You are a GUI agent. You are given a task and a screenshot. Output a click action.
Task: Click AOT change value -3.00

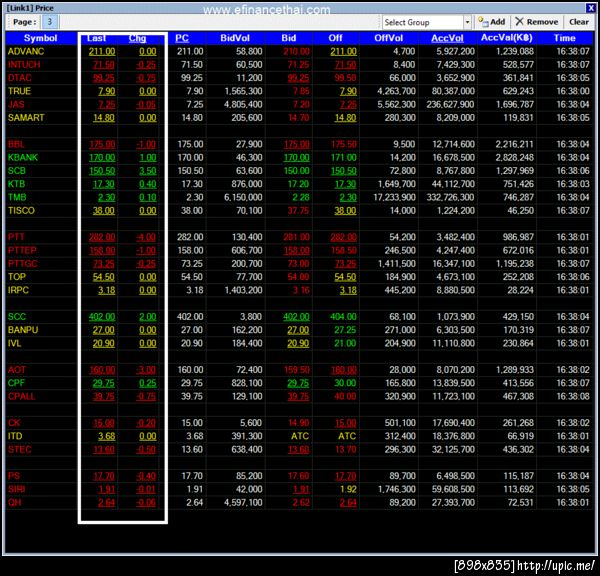[146, 370]
